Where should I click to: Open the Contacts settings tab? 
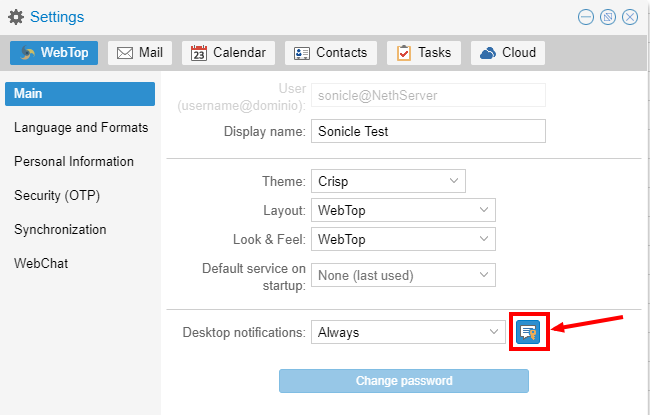click(330, 53)
